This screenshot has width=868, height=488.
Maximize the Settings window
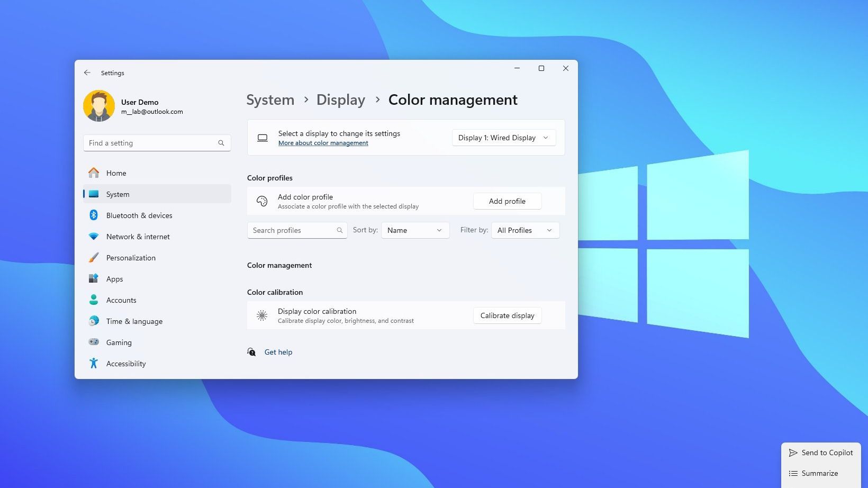[x=541, y=68]
